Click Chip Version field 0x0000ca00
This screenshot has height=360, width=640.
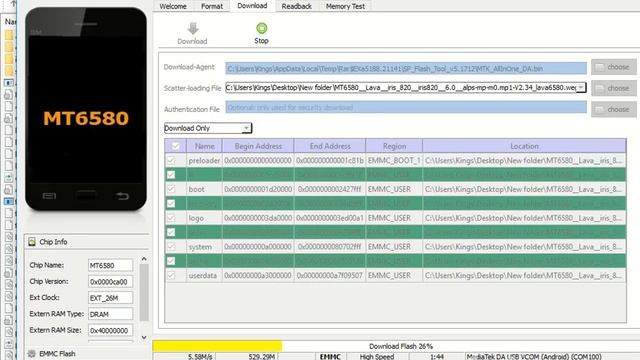tap(110, 282)
